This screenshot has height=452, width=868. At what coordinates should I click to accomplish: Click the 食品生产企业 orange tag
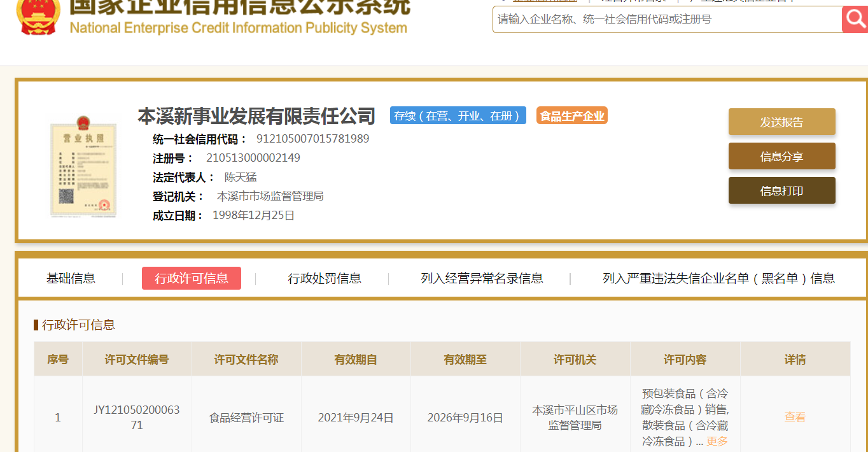(572, 116)
